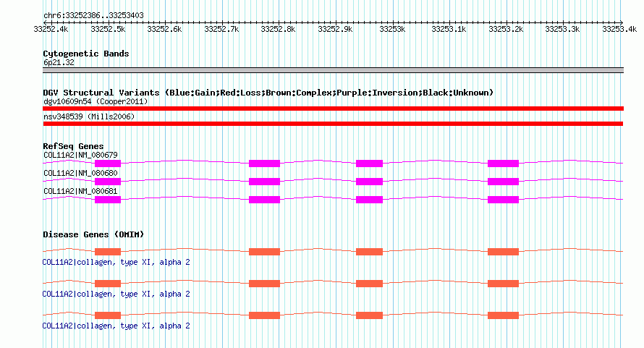
Task: Click middle OMIM gene exon before 33253k
Action: (x=369, y=284)
